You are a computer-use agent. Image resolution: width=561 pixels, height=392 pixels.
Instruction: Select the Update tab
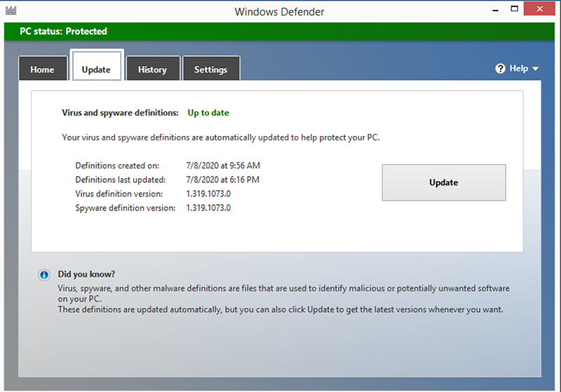(x=96, y=69)
